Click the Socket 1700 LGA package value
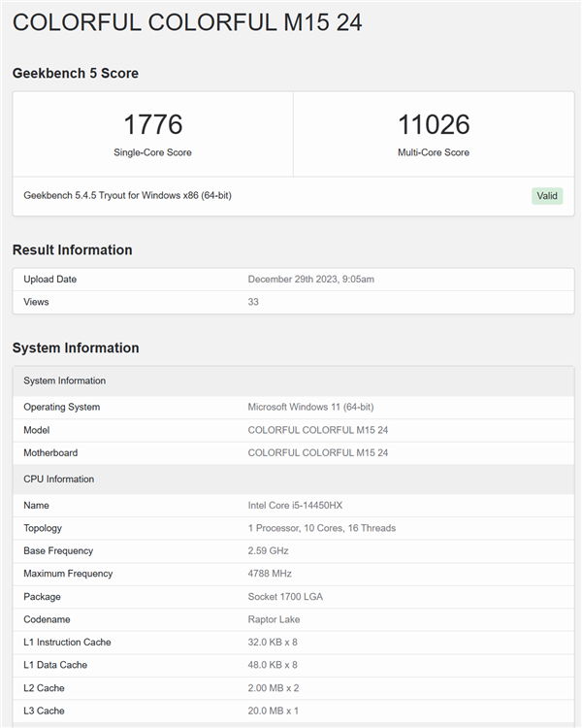The image size is (582, 728). pyautogui.click(x=287, y=597)
